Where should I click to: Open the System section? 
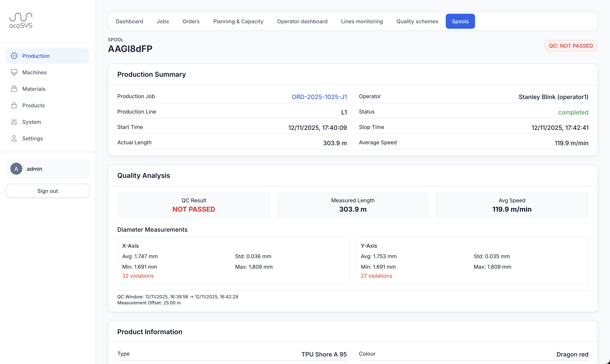[32, 122]
